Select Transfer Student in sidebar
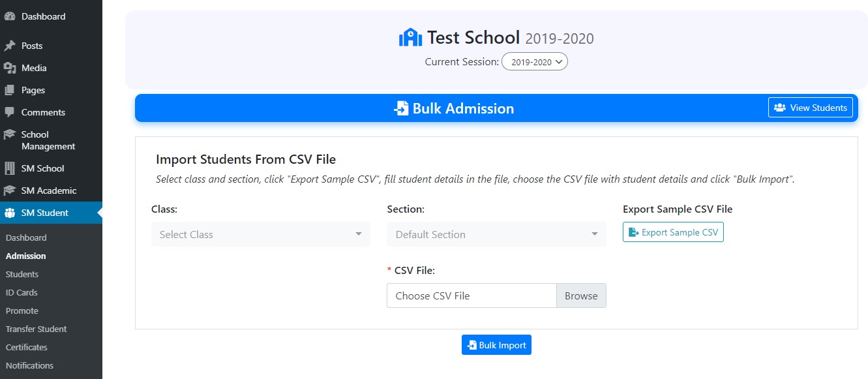 coord(37,329)
